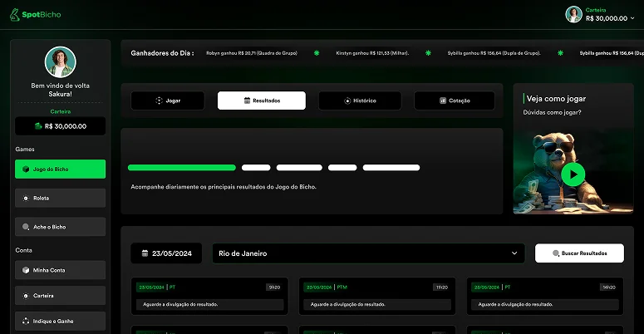Switch to the Histórico tab
Viewport: 644px width, 334px height.
click(360, 101)
